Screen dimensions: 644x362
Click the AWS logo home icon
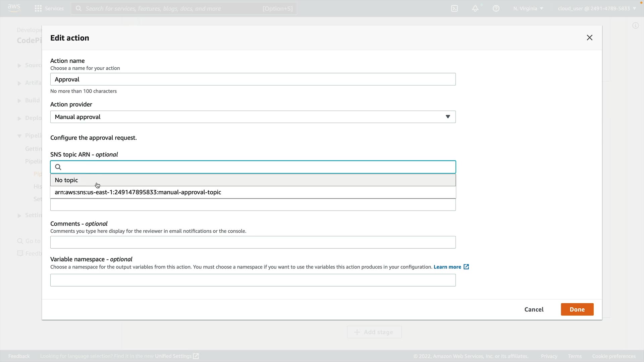(x=14, y=8)
